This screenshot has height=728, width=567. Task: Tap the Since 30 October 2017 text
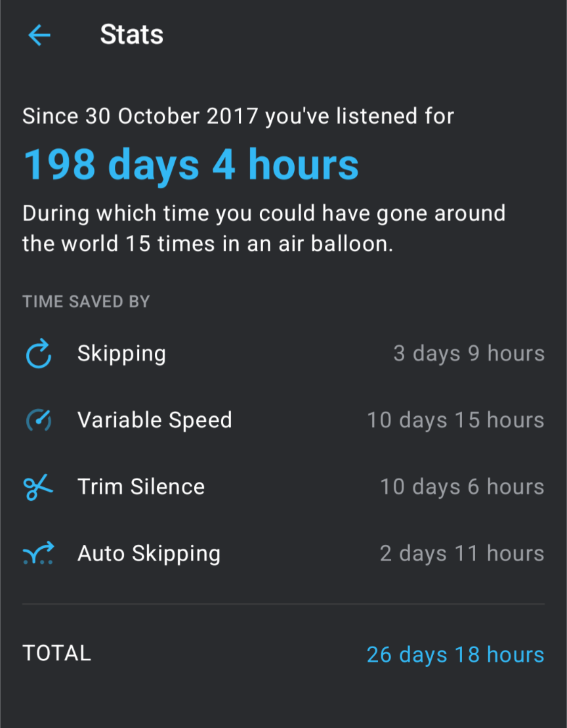(238, 117)
